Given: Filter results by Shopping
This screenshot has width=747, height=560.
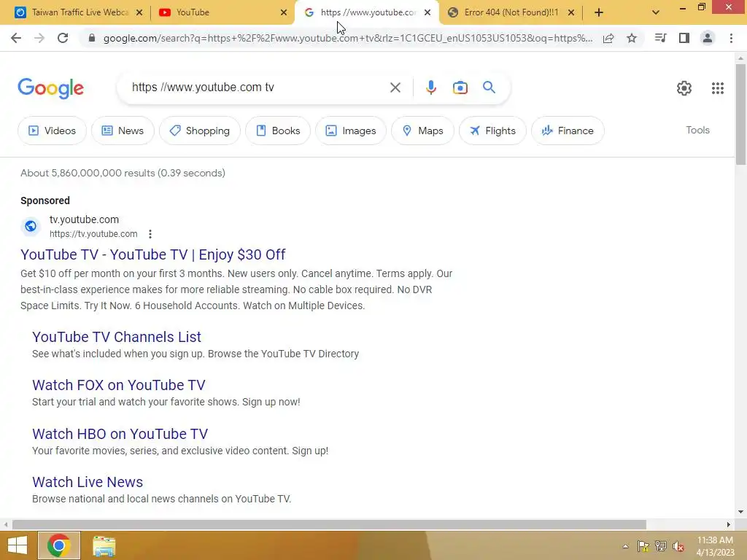Looking at the screenshot, I should pos(200,131).
